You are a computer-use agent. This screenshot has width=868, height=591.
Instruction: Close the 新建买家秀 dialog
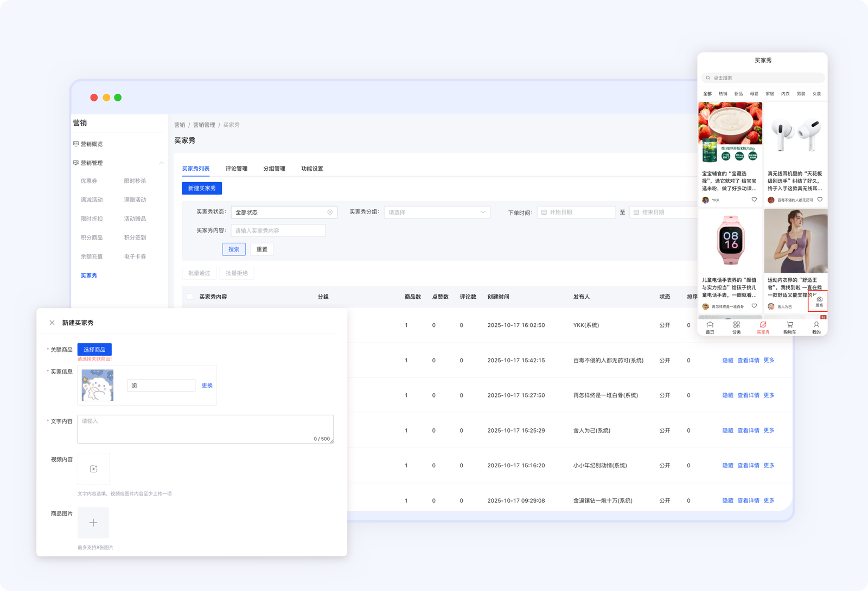click(x=52, y=323)
